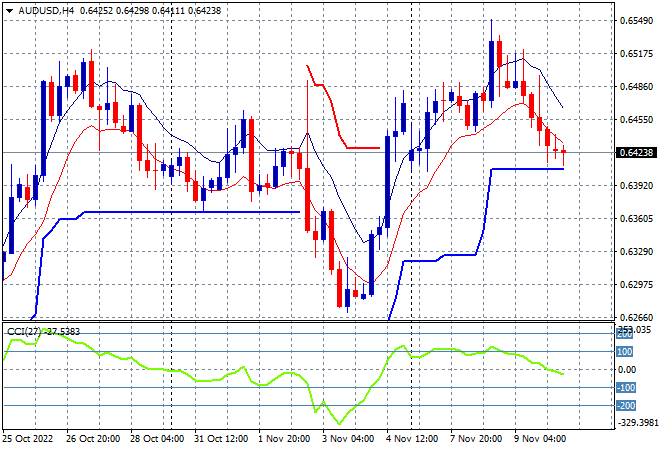660x450 pixels.
Task: Select the green CCI line at its lowest dip
Action: pos(339,422)
